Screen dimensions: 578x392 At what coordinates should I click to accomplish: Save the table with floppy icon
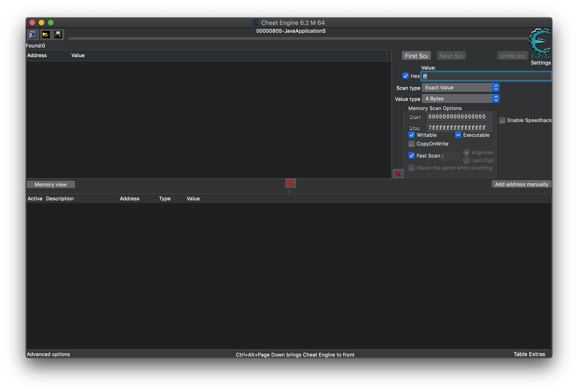[x=59, y=35]
